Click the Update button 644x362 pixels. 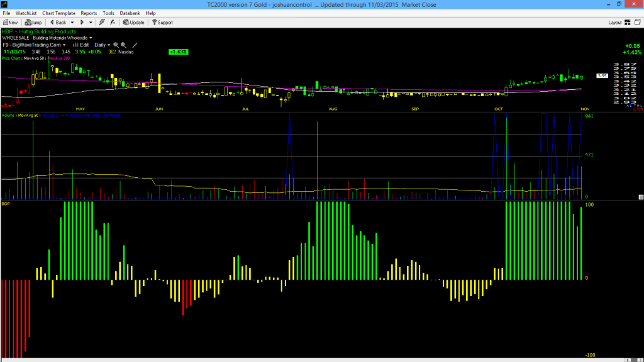click(x=134, y=23)
